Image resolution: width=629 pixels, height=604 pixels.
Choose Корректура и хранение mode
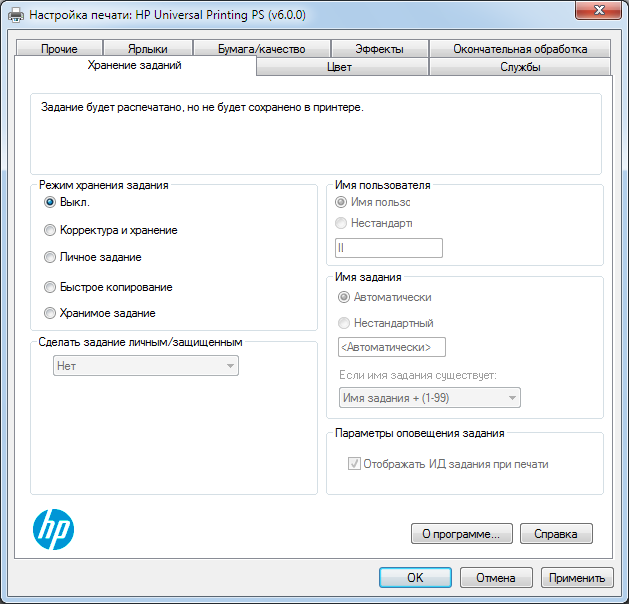[50, 230]
